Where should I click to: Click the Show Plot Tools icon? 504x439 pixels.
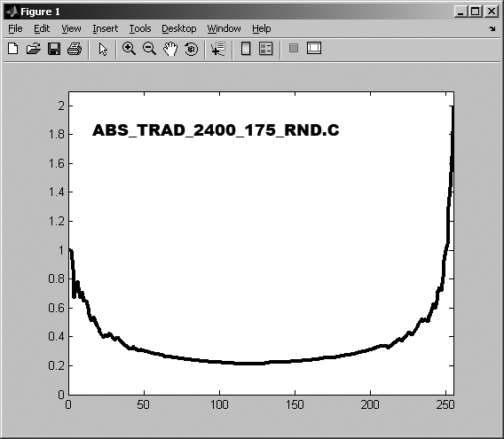(314, 48)
